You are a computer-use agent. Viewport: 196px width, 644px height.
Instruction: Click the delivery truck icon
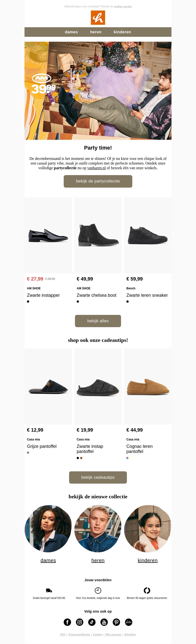(x=49, y=591)
